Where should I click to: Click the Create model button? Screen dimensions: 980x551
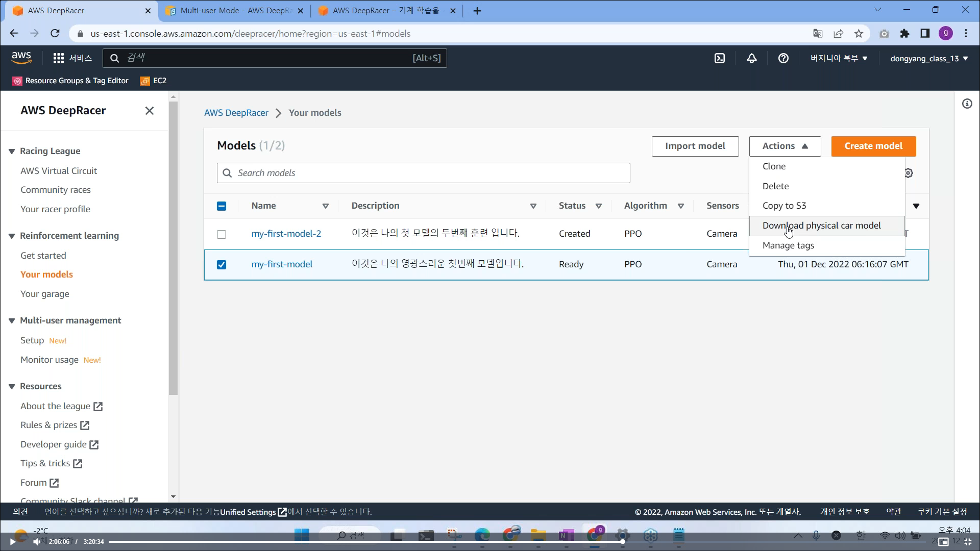point(873,146)
